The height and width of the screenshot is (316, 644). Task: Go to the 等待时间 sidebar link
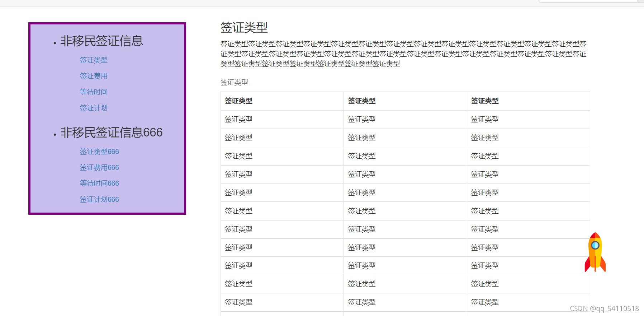[x=94, y=92]
